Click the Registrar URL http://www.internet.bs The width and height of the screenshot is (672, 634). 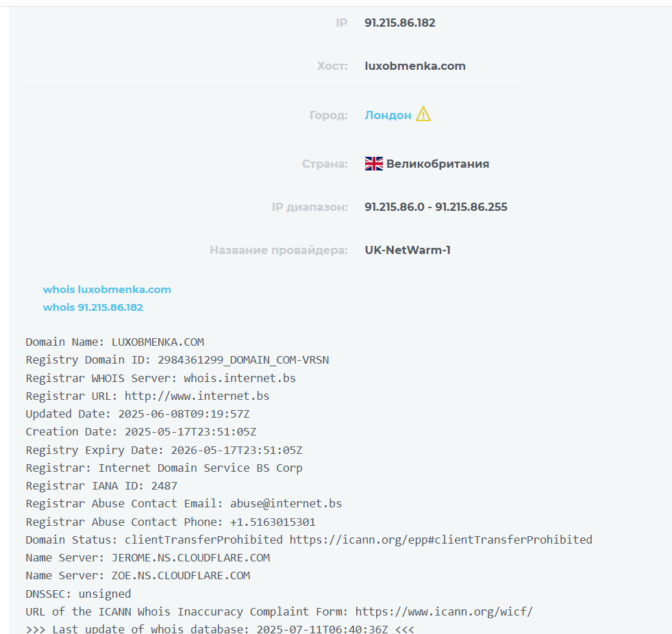click(x=197, y=396)
